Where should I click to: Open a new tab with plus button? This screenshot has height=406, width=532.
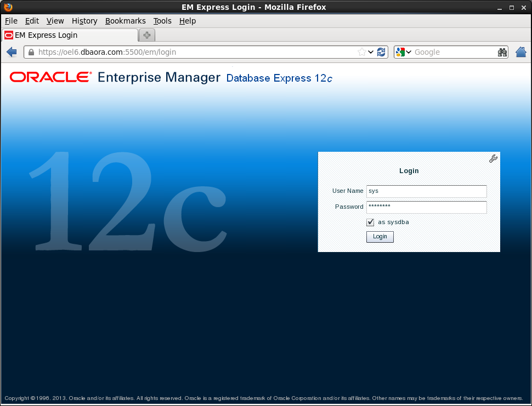coord(147,35)
